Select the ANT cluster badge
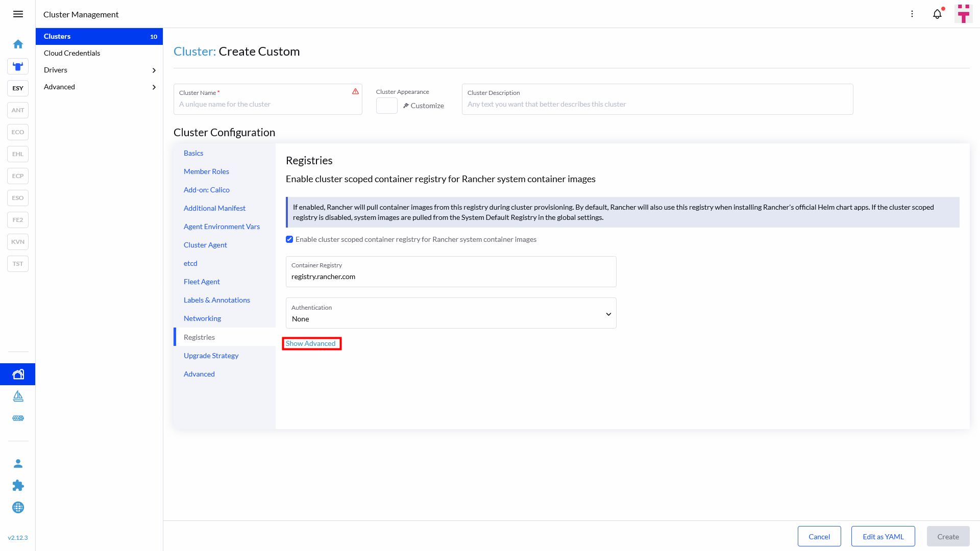The width and height of the screenshot is (980, 551). [x=18, y=110]
